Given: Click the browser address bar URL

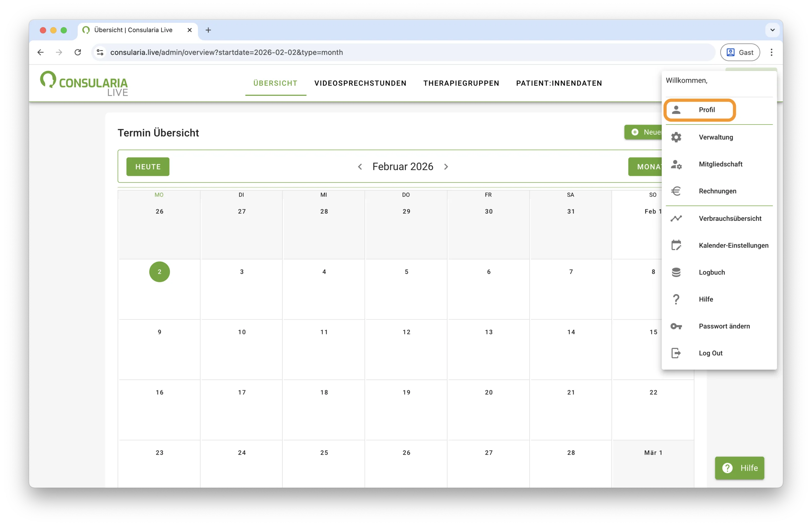Looking at the screenshot, I should pyautogui.click(x=226, y=53).
